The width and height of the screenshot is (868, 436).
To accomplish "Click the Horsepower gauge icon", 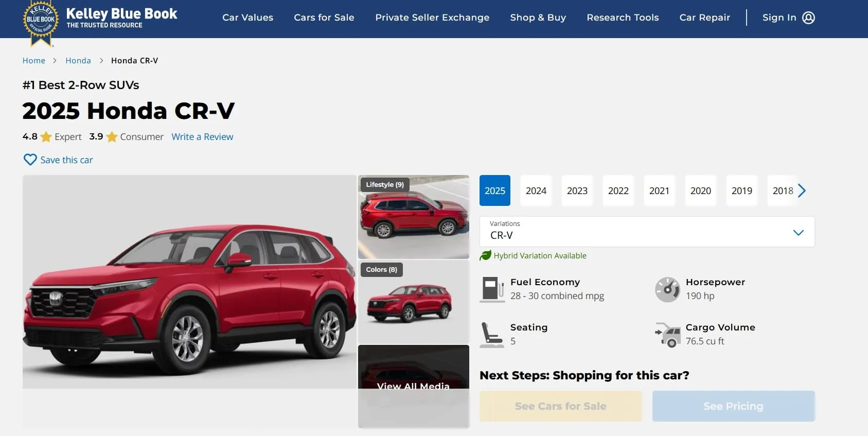I will pos(667,289).
